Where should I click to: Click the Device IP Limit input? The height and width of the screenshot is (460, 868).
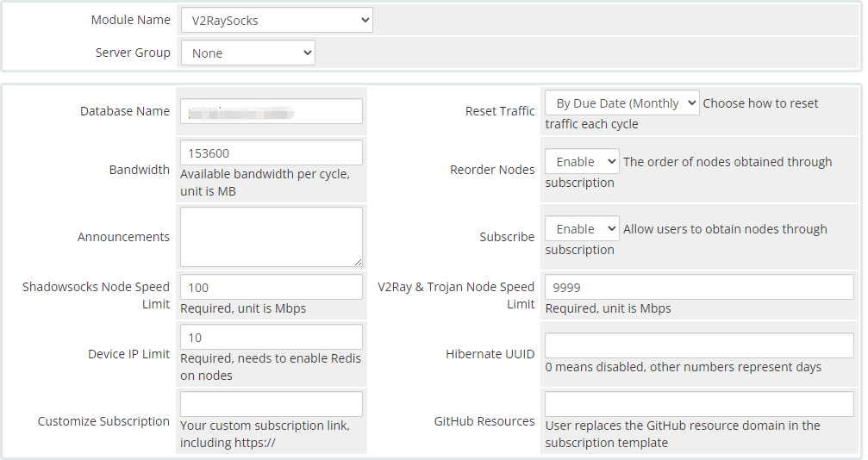(272, 338)
